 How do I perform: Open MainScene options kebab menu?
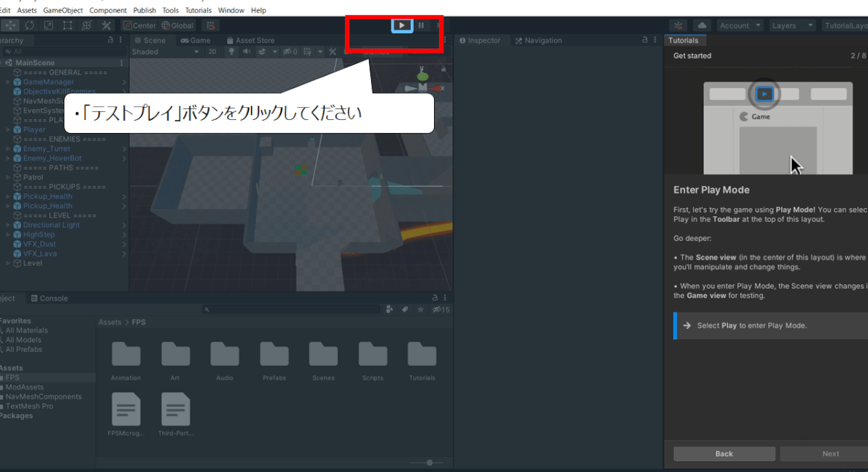pos(122,63)
